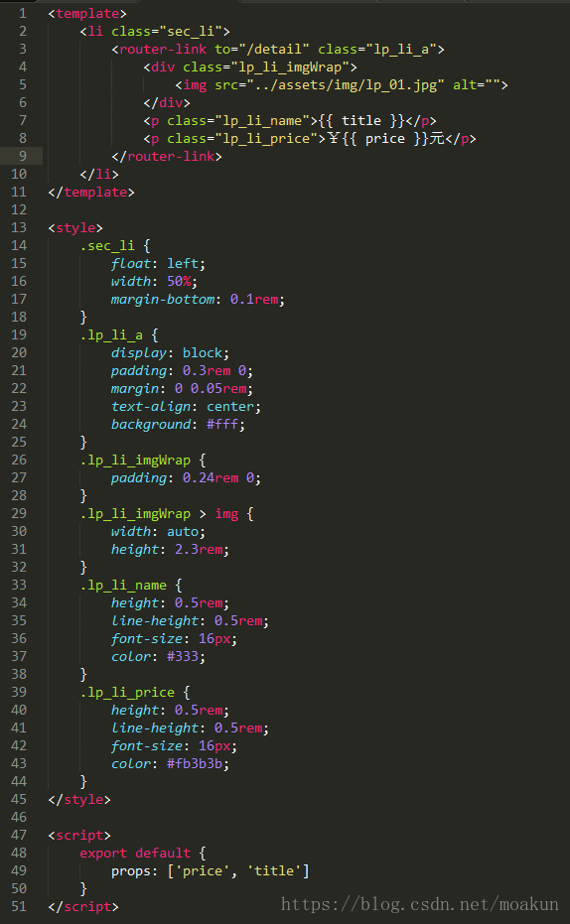The image size is (570, 924).
Task: Click the 'price' string in props array
Action: 203,870
